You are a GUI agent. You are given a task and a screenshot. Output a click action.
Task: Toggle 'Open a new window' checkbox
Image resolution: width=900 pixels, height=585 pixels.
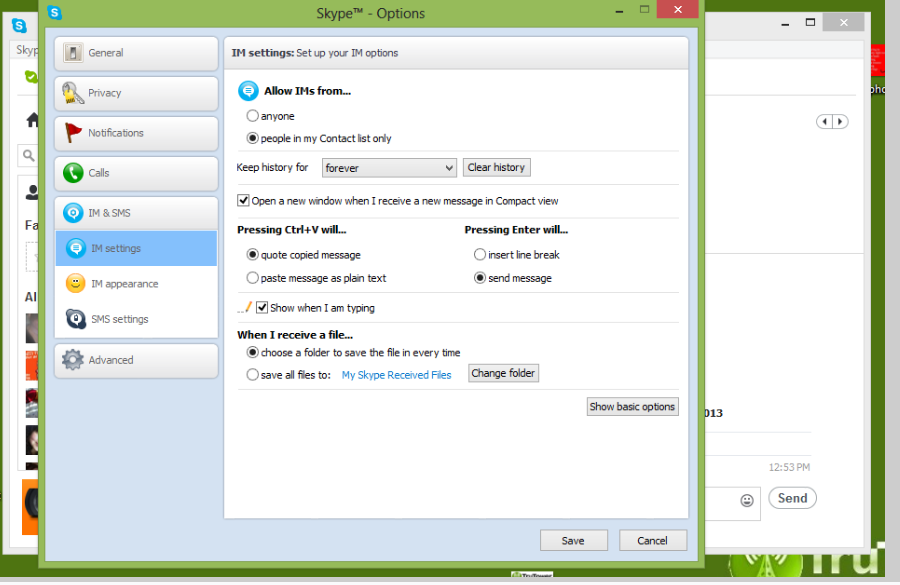[x=244, y=201]
